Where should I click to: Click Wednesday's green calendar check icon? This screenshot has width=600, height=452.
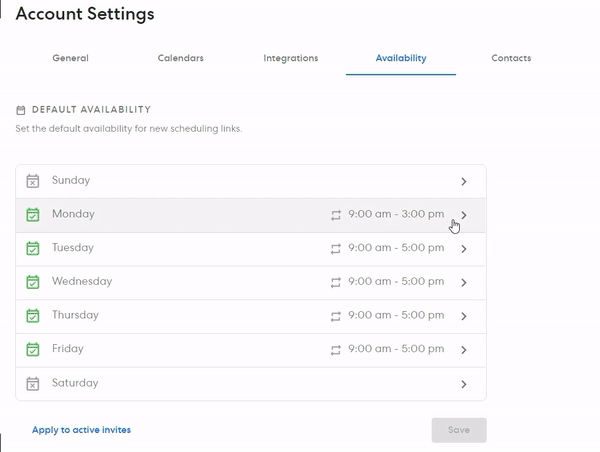33,282
